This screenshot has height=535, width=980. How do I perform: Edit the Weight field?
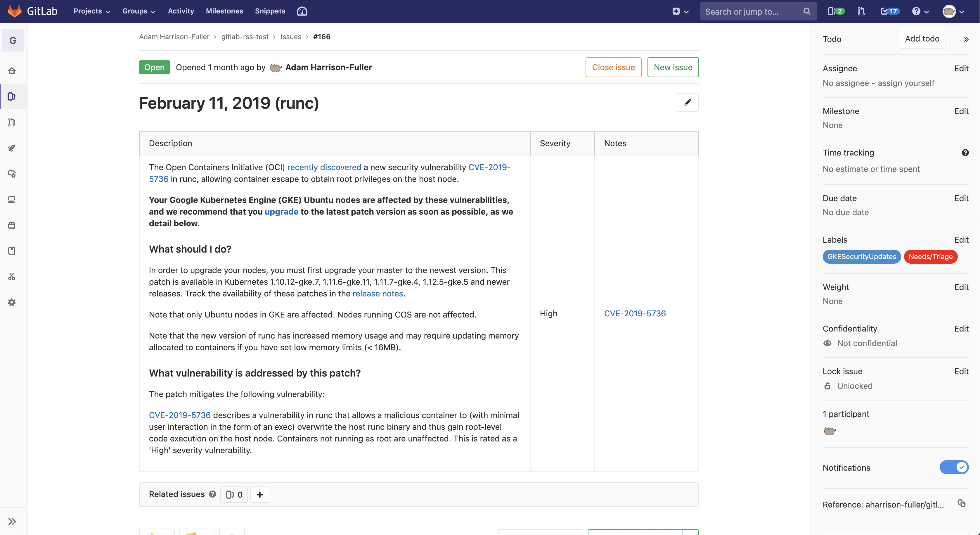(x=961, y=287)
